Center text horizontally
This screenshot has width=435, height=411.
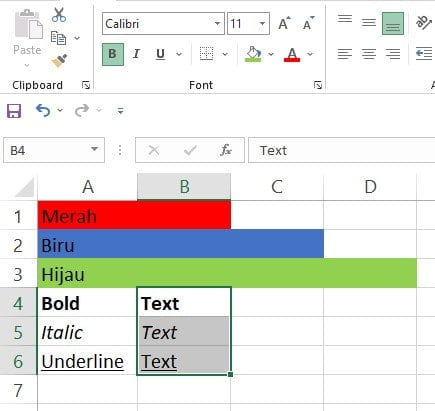(369, 54)
